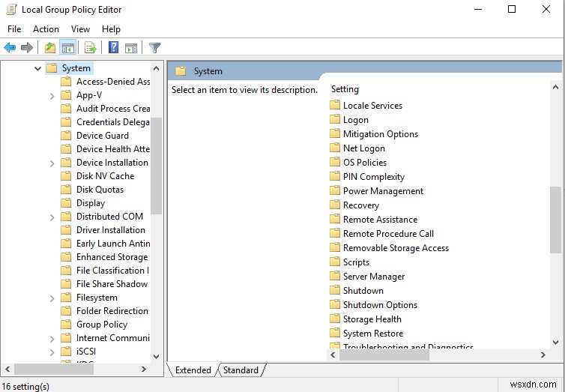Toggle Show/Hide Action Pane icon
The height and width of the screenshot is (392, 565).
click(131, 47)
